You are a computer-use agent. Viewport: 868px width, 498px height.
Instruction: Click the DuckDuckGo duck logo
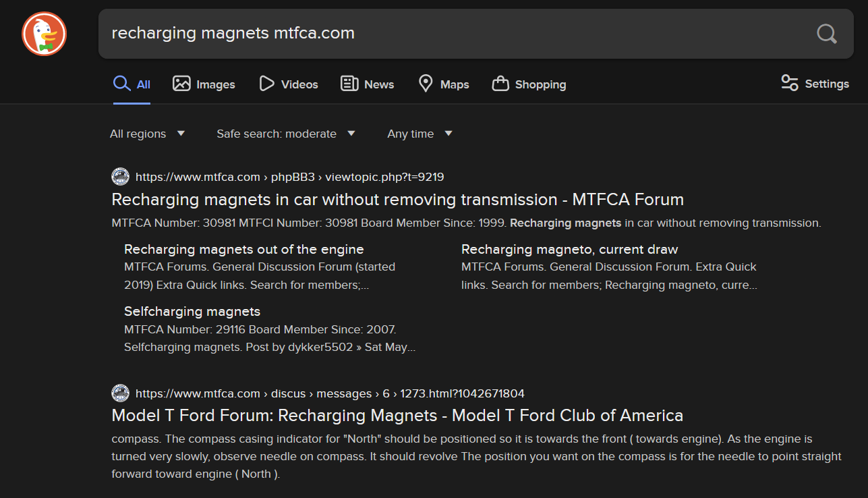pyautogui.click(x=44, y=34)
